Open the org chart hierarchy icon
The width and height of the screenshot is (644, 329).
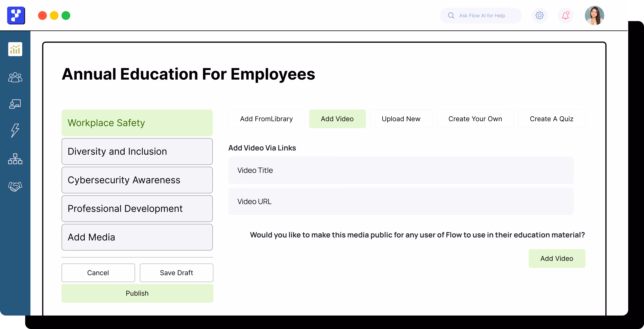(x=15, y=159)
